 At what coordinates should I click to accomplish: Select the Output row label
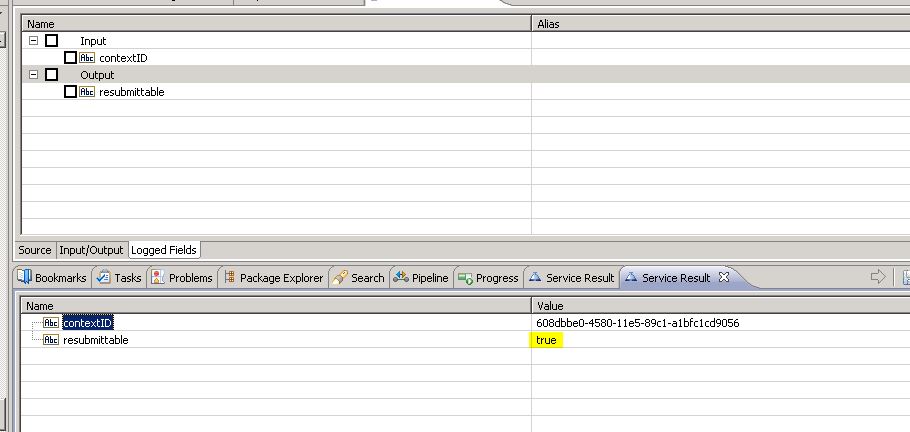coord(97,75)
